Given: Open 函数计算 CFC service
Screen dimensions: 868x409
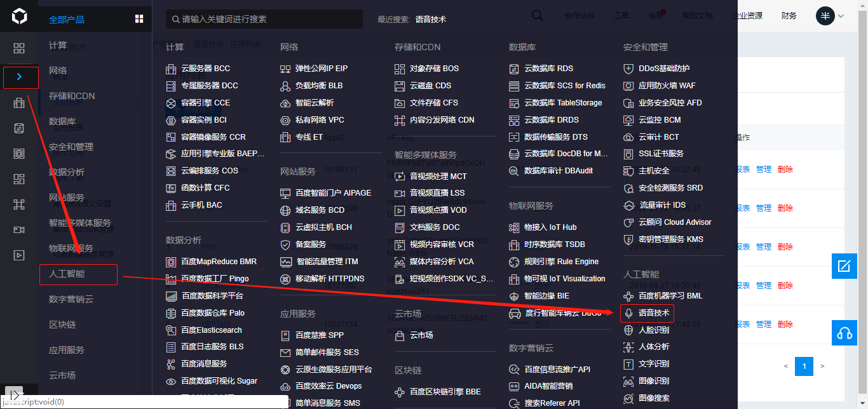Looking at the screenshot, I should click(197, 187).
